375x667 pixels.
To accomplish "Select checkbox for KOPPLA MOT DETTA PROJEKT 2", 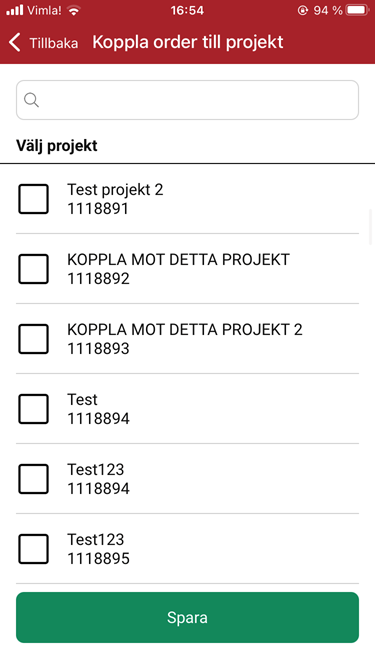I will click(33, 339).
